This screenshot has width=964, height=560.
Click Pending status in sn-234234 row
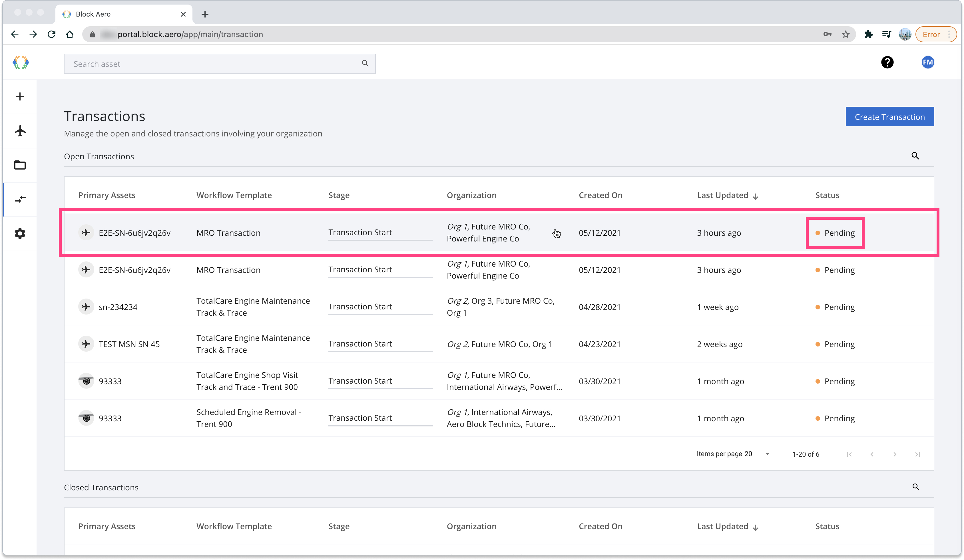coord(835,307)
